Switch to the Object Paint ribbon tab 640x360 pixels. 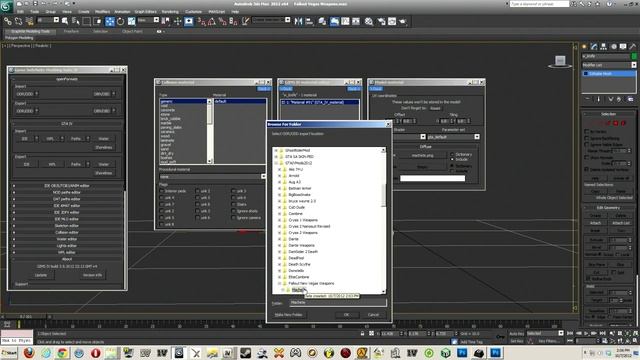(x=132, y=31)
